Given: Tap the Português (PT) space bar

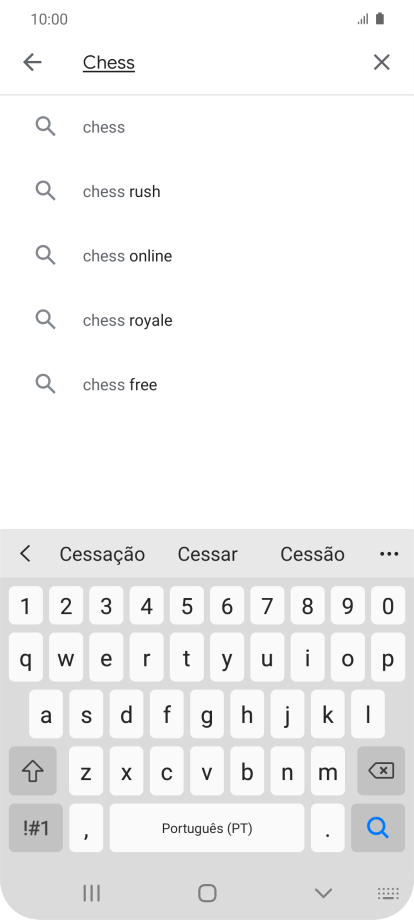Looking at the screenshot, I should pyautogui.click(x=207, y=828).
